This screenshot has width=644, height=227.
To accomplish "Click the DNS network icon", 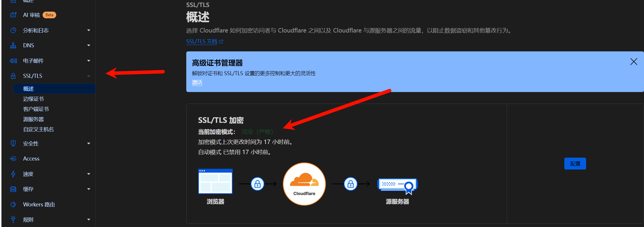I will coord(13,46).
